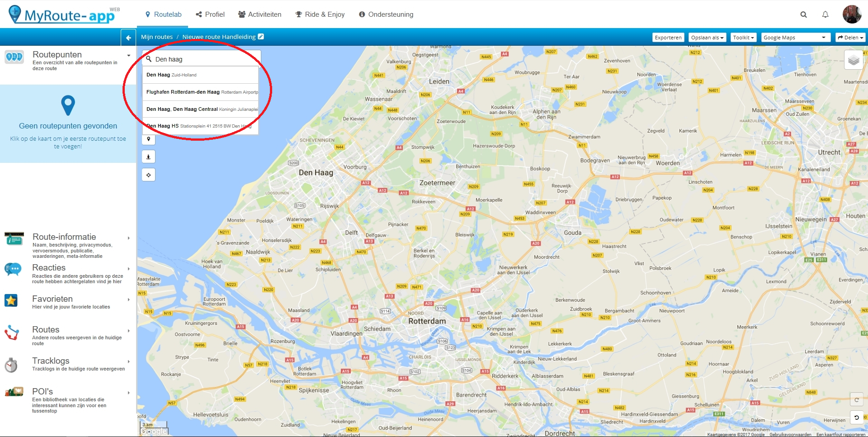Open the Opslaan als dropdown
The height and width of the screenshot is (437, 868).
[707, 38]
